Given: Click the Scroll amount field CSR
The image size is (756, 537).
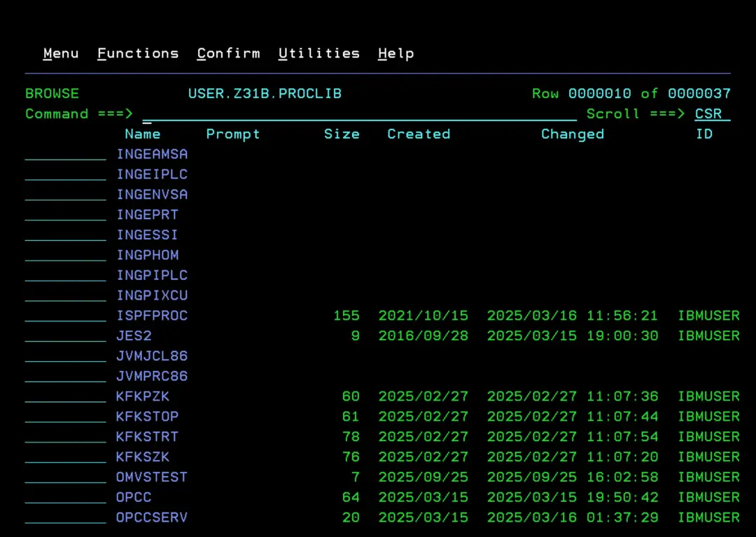Looking at the screenshot, I should (712, 114).
